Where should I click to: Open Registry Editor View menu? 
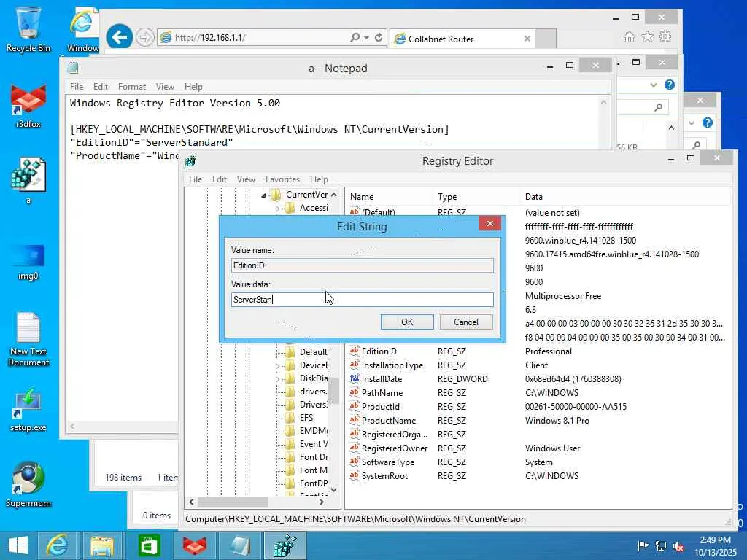point(246,179)
